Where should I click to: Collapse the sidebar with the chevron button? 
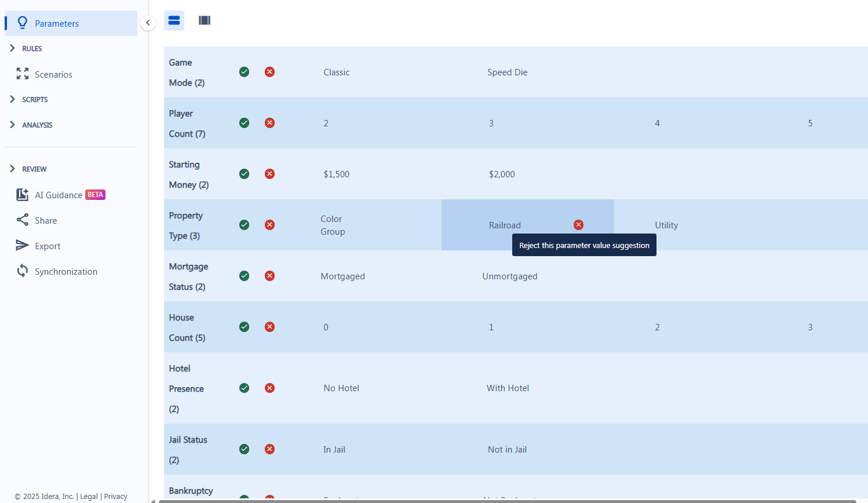click(x=148, y=23)
